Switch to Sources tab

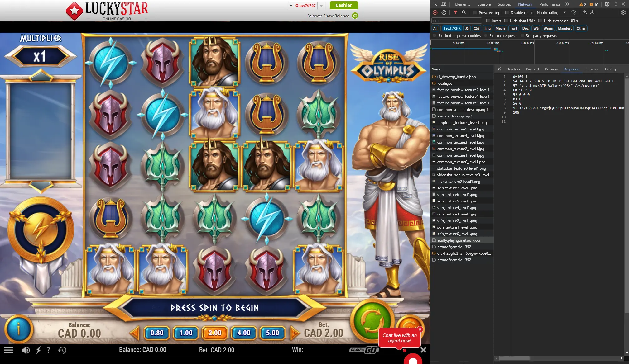coord(504,4)
